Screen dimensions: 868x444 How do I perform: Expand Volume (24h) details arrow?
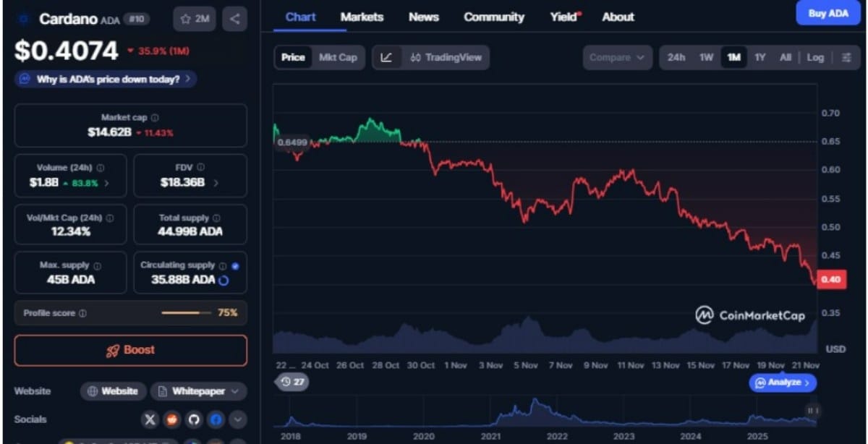point(107,183)
